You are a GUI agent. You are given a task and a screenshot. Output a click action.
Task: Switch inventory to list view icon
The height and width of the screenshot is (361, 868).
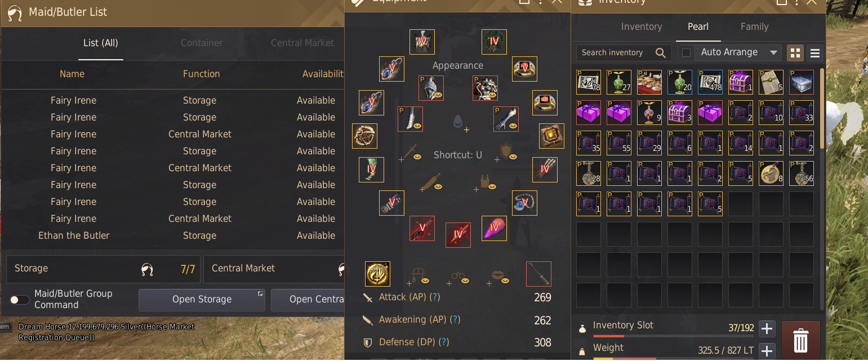pos(814,53)
